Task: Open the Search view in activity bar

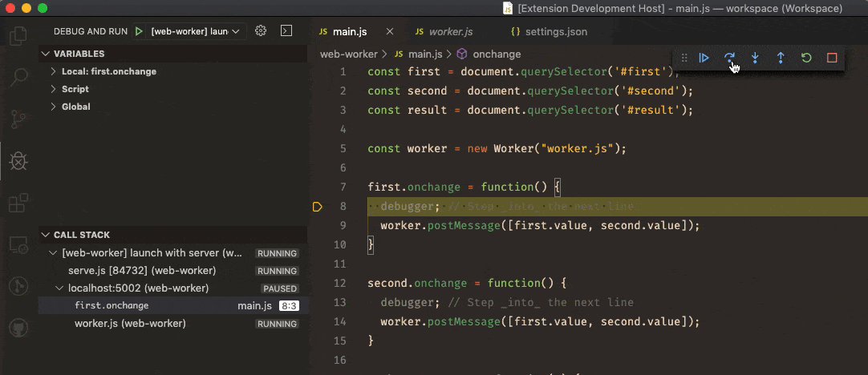Action: pyautogui.click(x=18, y=78)
